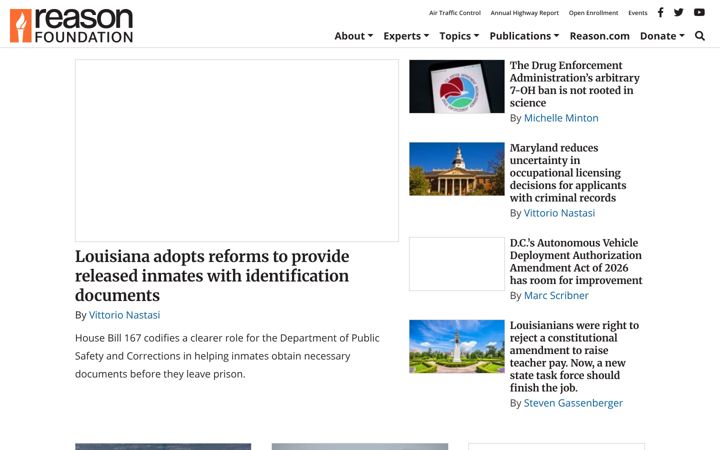Open the YouTube channel icon
This screenshot has width=720, height=450.
[x=699, y=12]
